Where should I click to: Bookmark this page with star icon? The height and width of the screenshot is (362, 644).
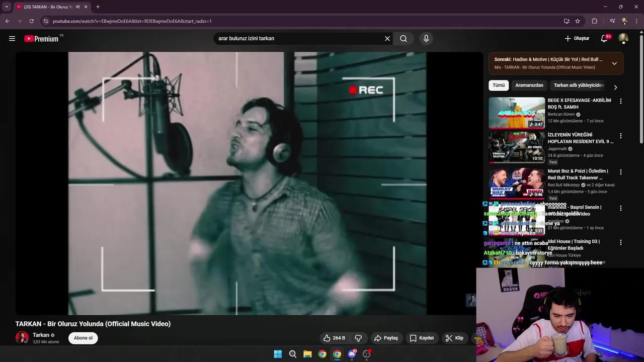(x=578, y=21)
